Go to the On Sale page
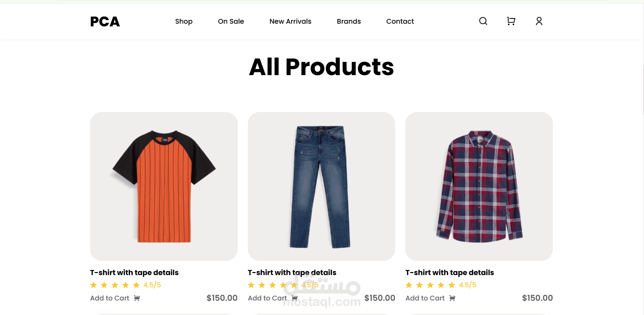Viewport: 644px width, 315px height. pyautogui.click(x=231, y=21)
